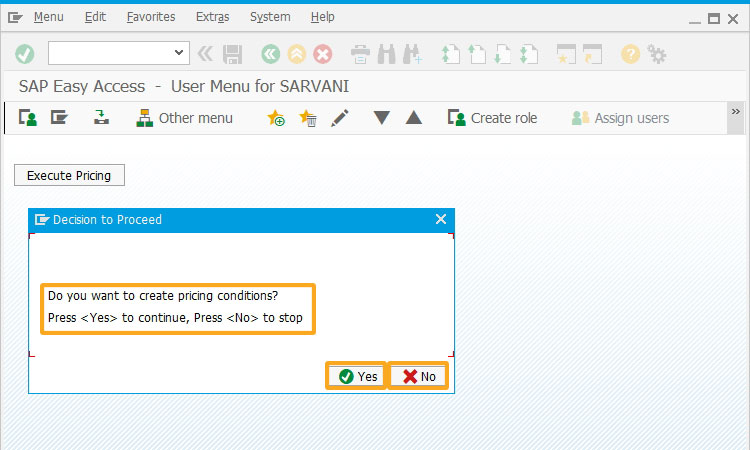Click No in the Decision dialog
750x450 pixels.
point(418,376)
